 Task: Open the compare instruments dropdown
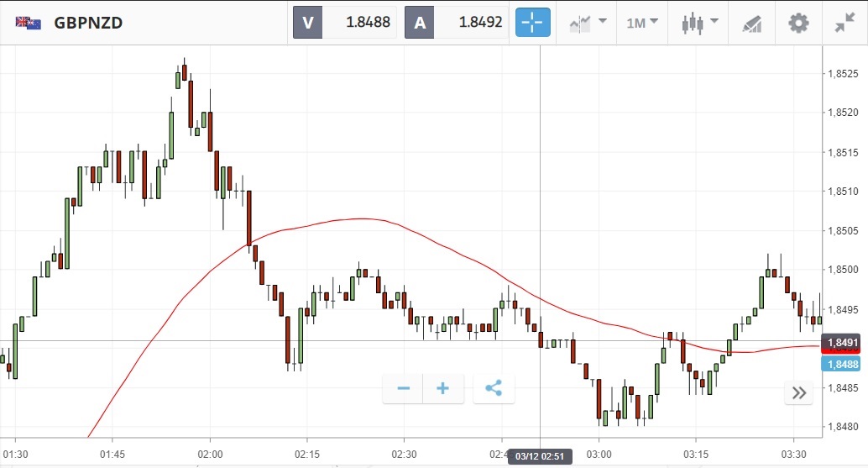pos(588,23)
